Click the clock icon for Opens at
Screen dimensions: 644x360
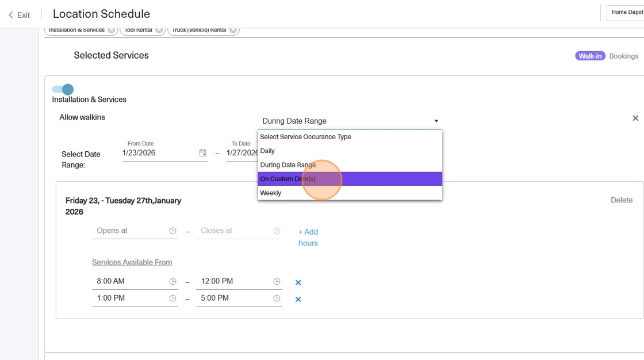172,231
